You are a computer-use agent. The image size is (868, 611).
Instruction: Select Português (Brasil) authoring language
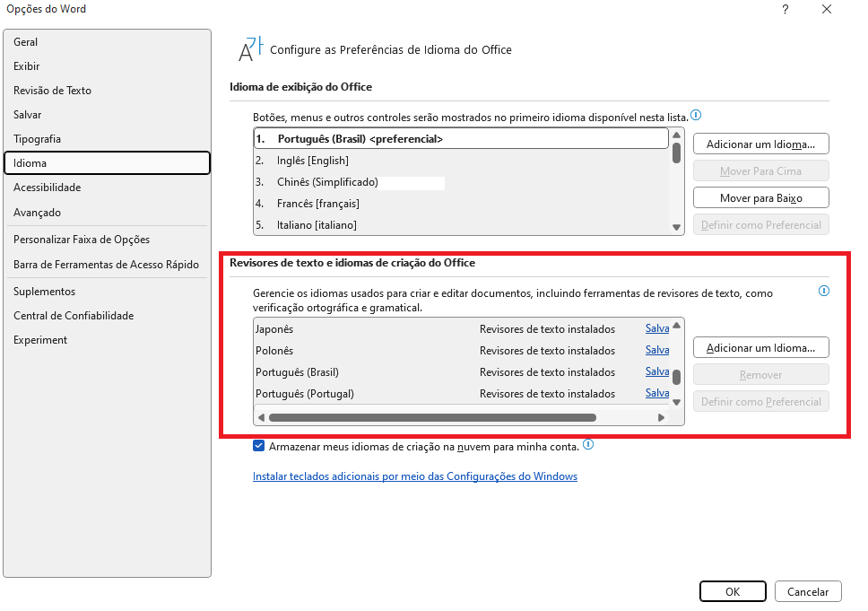[461, 372]
